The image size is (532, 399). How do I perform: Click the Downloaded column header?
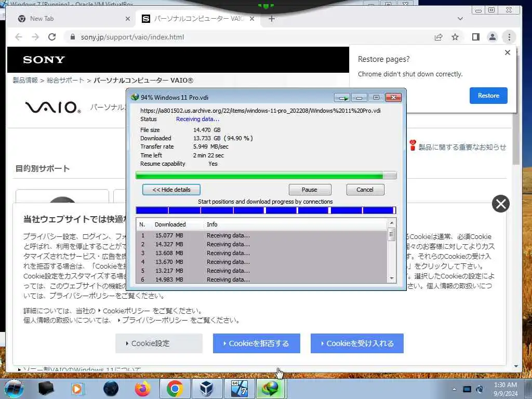[x=170, y=224]
